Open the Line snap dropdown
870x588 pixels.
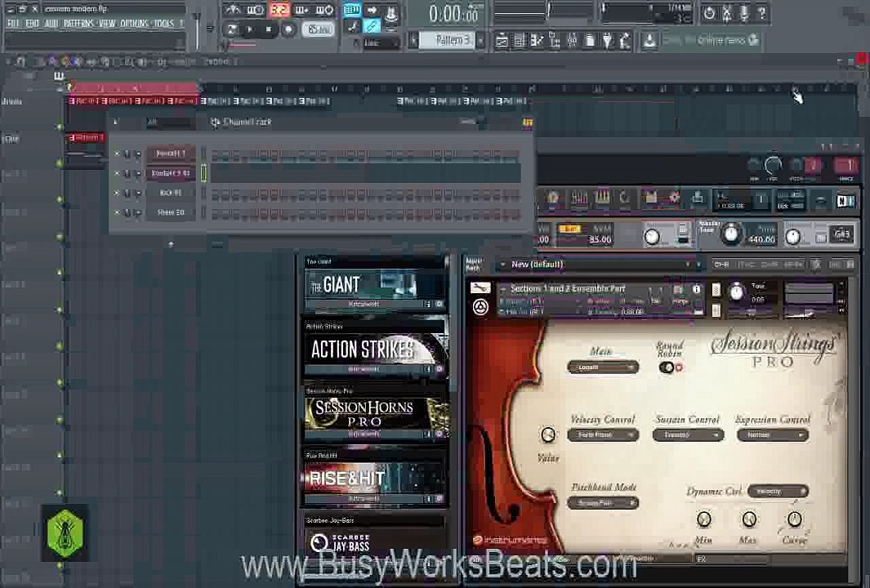pyautogui.click(x=381, y=42)
